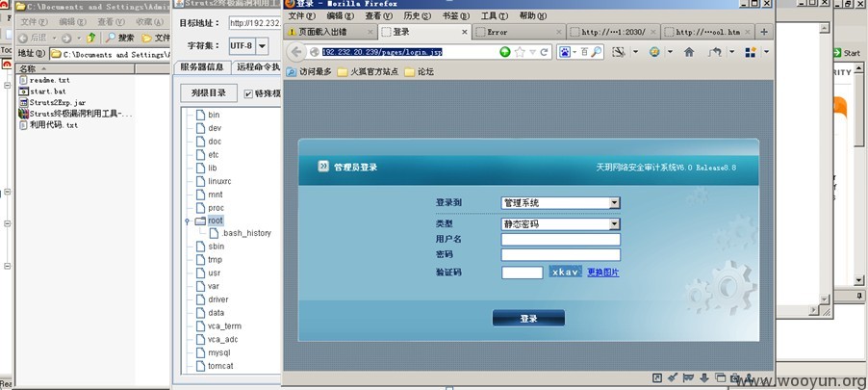Switch to http://…1:2030/ tab

613,32
